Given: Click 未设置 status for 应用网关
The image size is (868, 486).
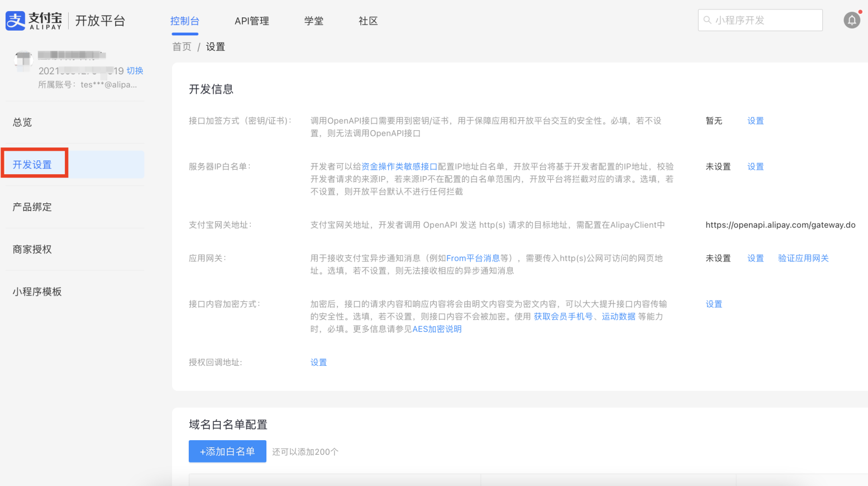Looking at the screenshot, I should pyautogui.click(x=718, y=258).
